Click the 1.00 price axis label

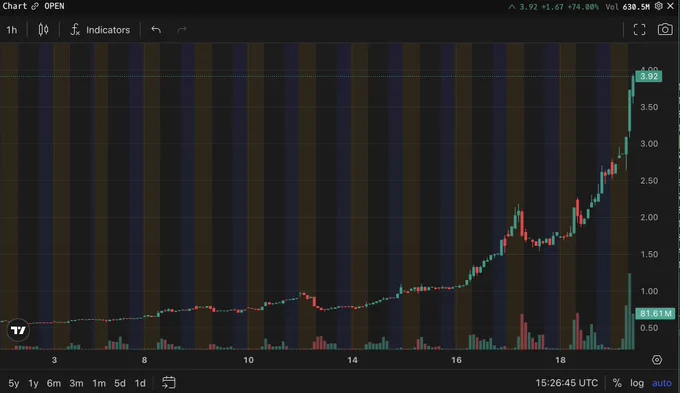[649, 291]
